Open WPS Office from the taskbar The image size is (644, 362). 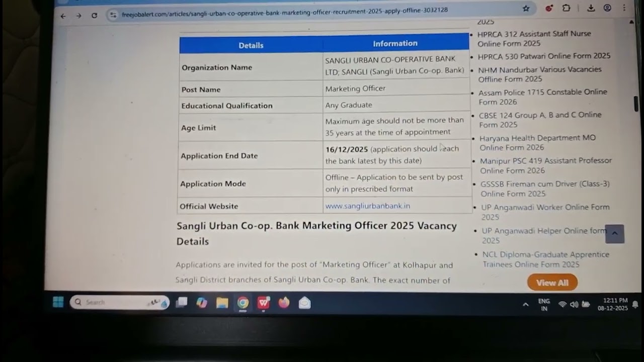pyautogui.click(x=264, y=303)
